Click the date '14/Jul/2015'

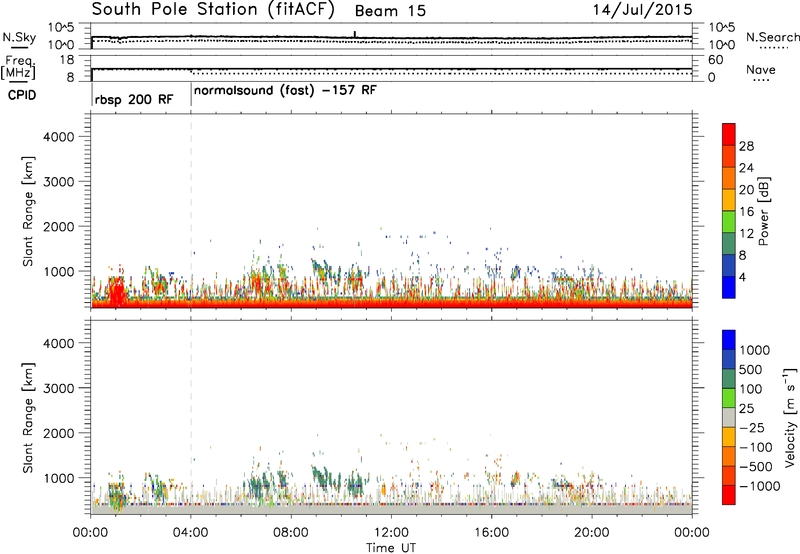point(642,10)
